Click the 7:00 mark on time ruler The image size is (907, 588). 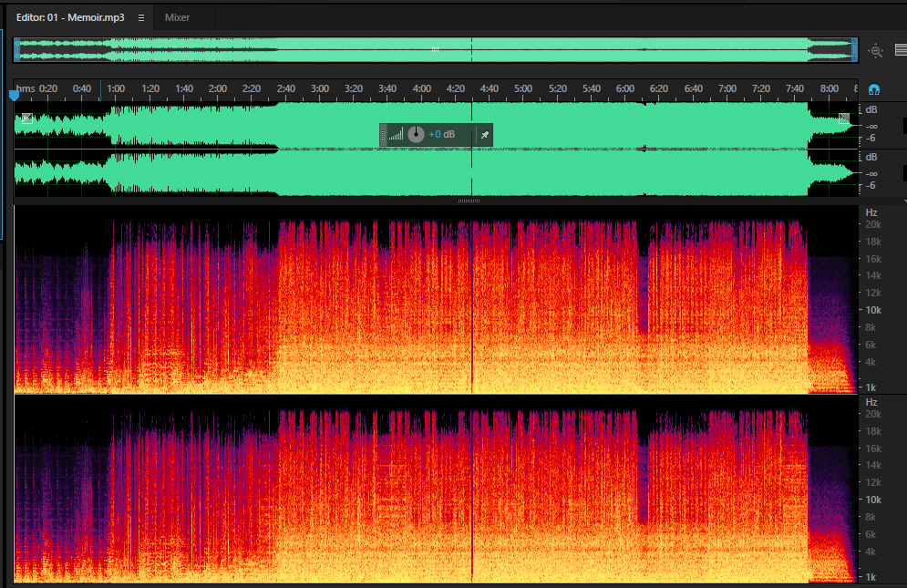click(x=727, y=88)
